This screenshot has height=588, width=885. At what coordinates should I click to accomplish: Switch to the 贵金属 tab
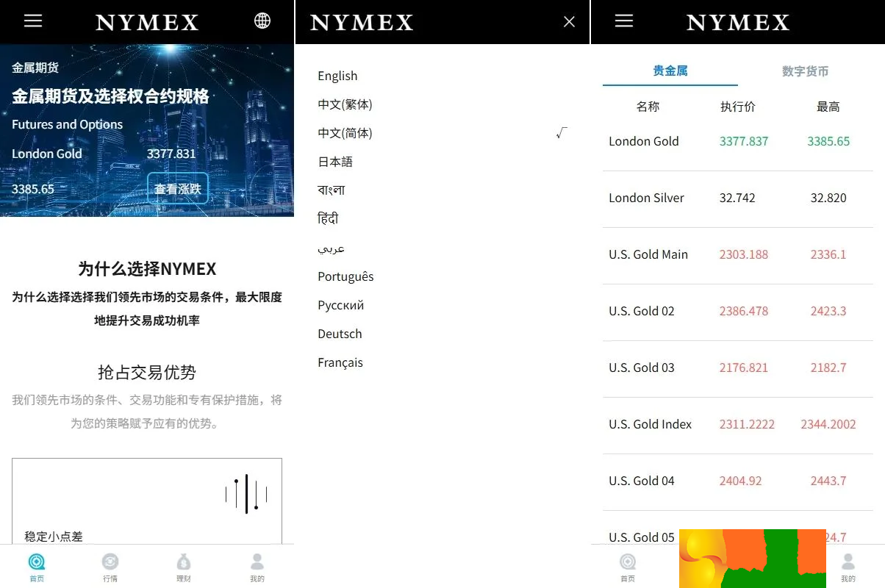pyautogui.click(x=670, y=71)
